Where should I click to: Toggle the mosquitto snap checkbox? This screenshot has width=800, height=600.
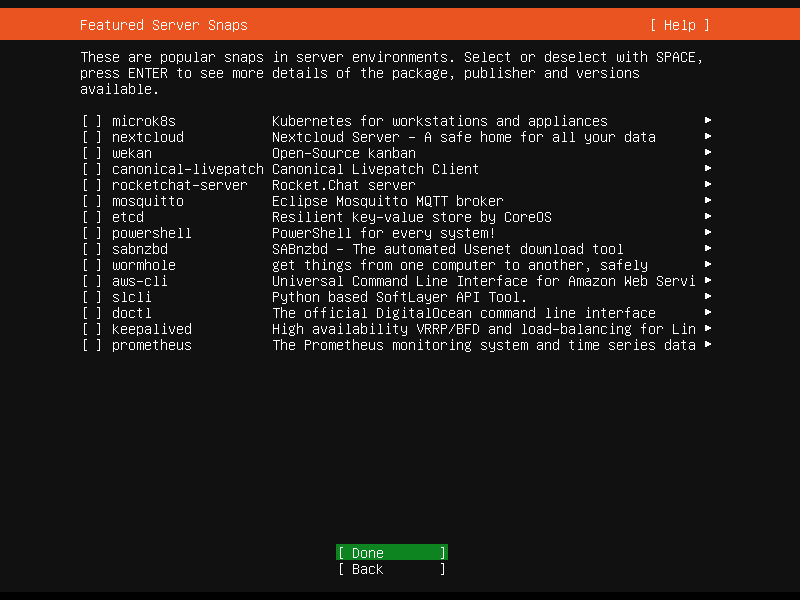[92, 202]
